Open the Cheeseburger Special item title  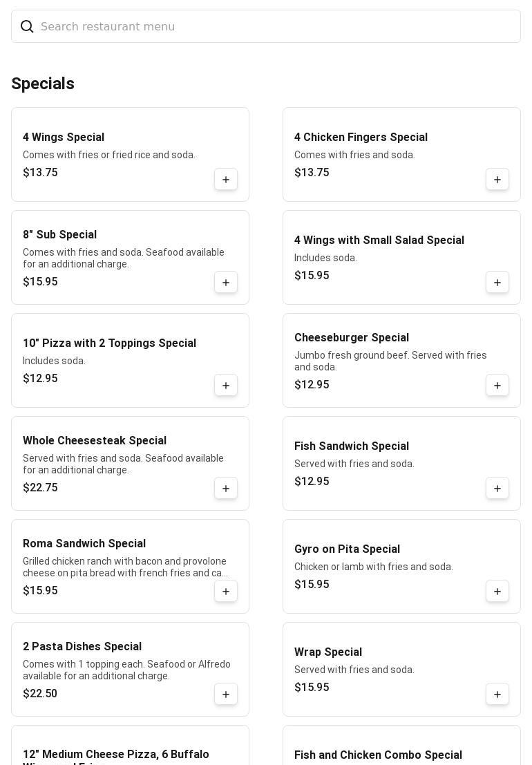point(352,338)
